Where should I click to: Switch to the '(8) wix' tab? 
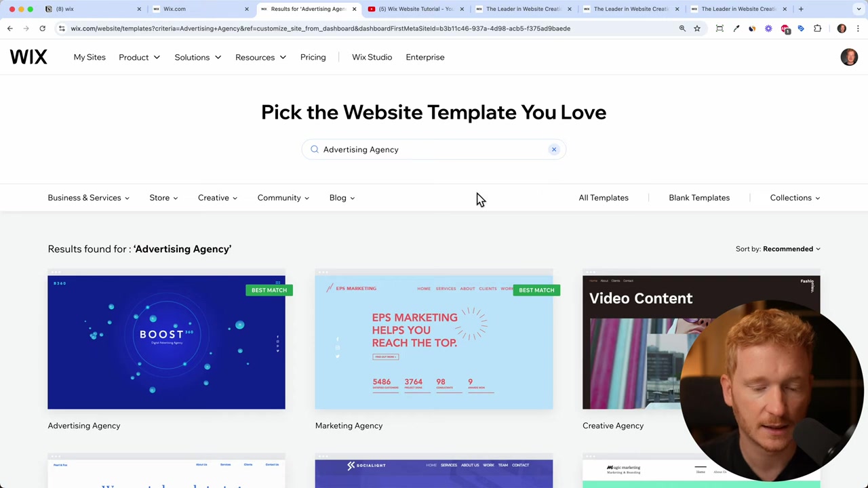tap(92, 9)
